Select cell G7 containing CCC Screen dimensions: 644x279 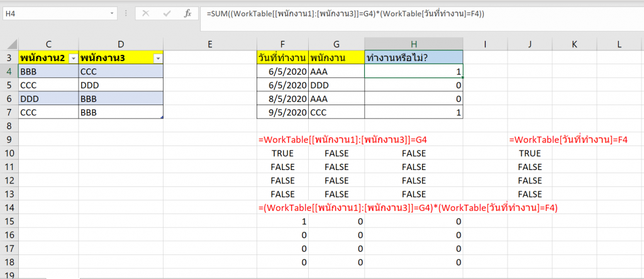(336, 112)
